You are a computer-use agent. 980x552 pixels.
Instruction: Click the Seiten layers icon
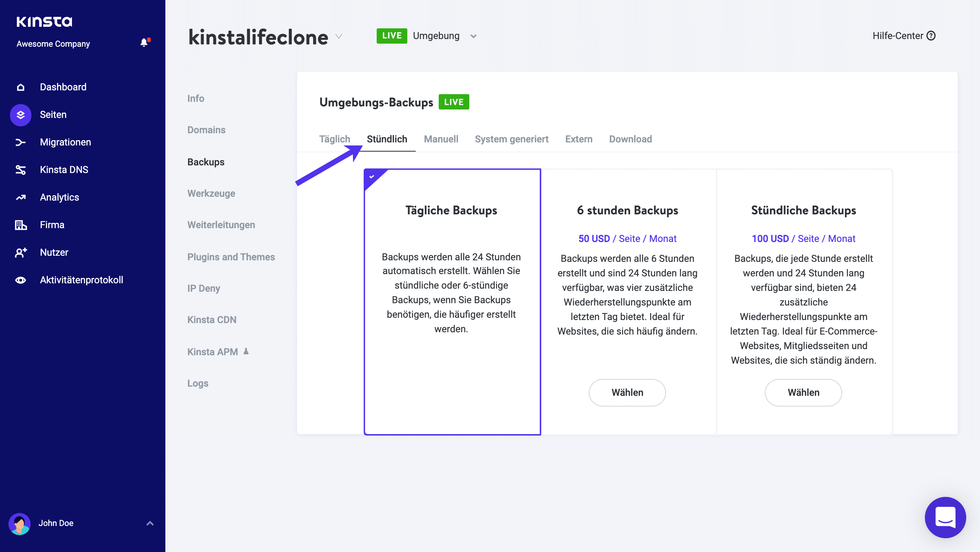[21, 115]
